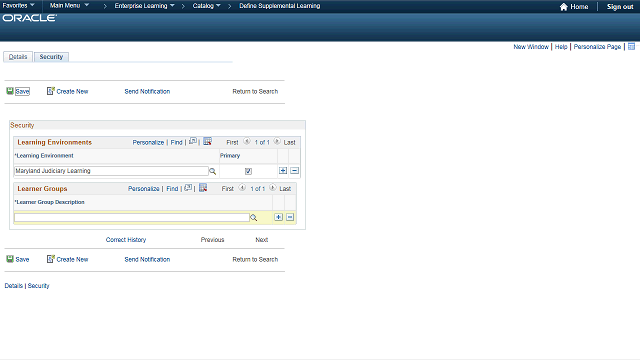The width and height of the screenshot is (640, 360).
Task: Click top Save link
Action: coord(22,91)
